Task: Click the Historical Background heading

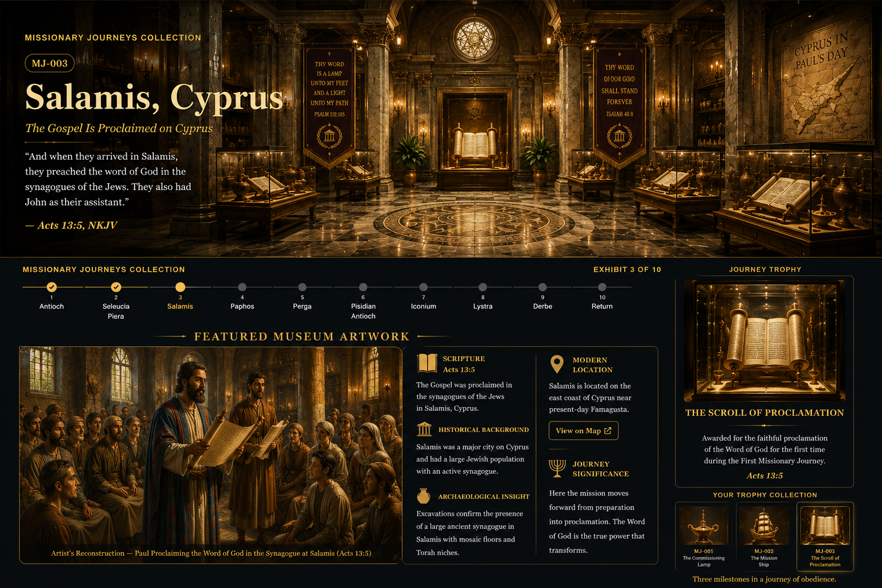Action: 484,430
